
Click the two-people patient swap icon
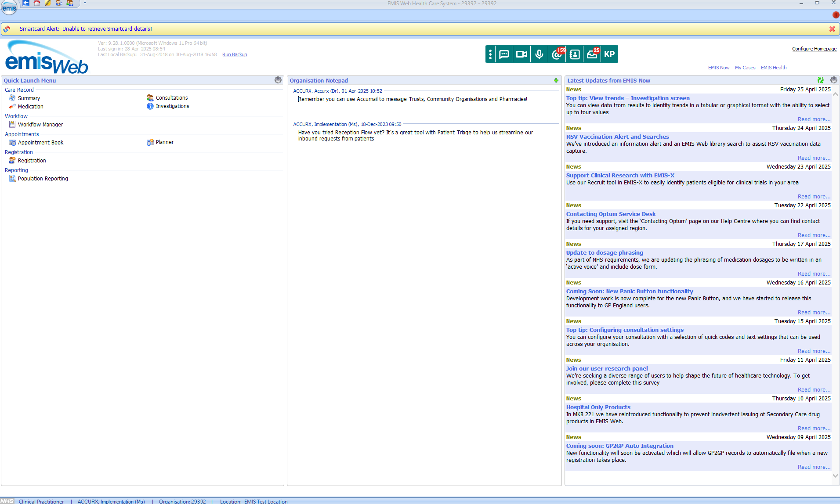(70, 3)
